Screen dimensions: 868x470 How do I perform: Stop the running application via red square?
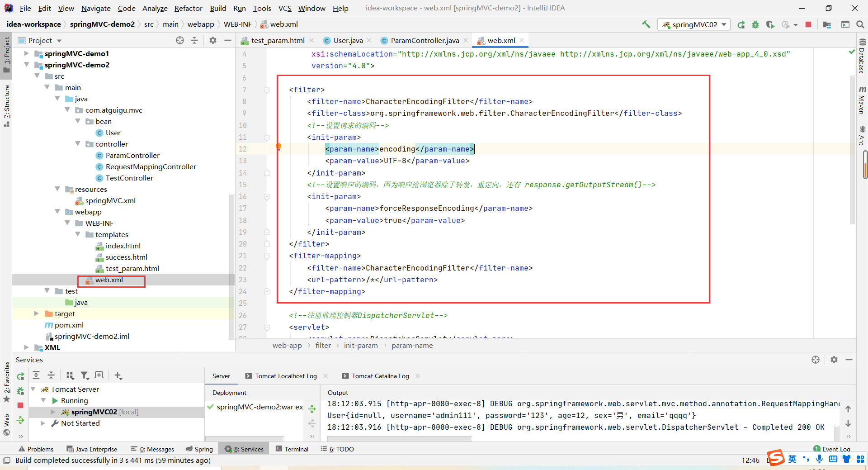(x=808, y=24)
